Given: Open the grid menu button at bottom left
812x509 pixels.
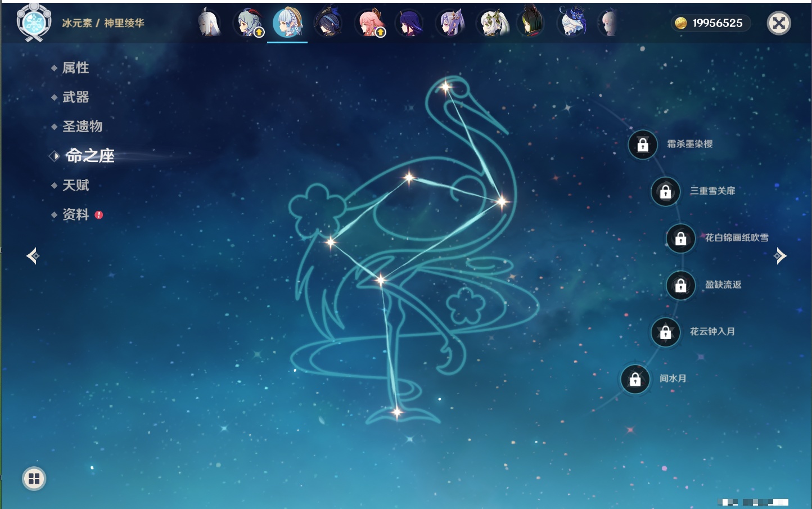Looking at the screenshot, I should tap(34, 479).
